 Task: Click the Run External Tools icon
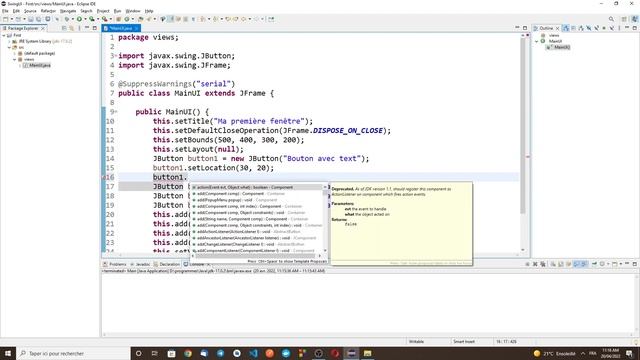tap(104, 19)
